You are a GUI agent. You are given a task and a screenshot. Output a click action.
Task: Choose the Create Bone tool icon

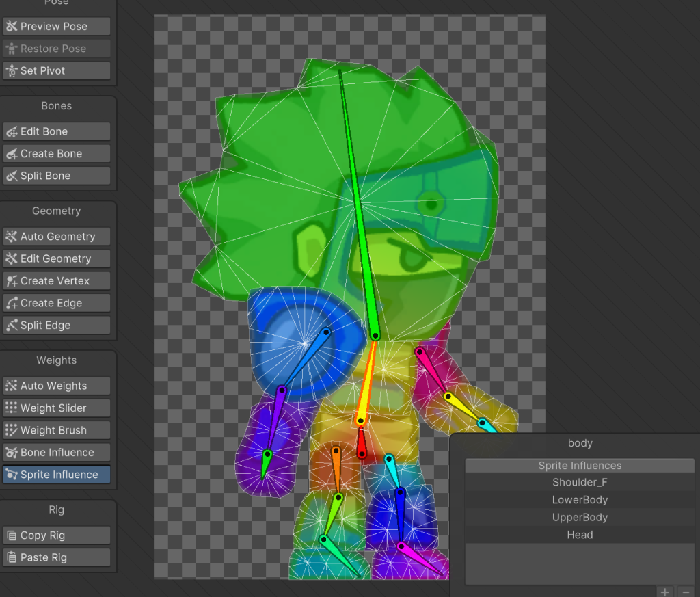pos(12,154)
